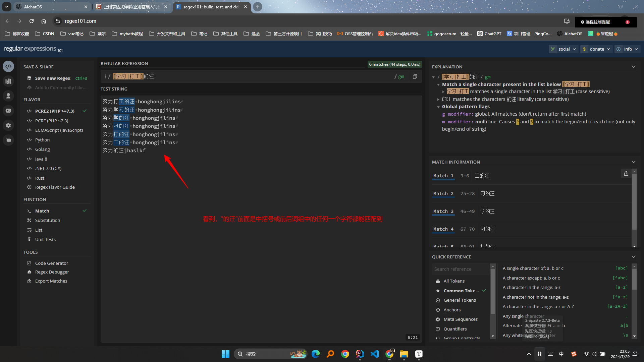Open the regex editor sidebar icon
This screenshot has width=644, height=362.
pos(8,66)
